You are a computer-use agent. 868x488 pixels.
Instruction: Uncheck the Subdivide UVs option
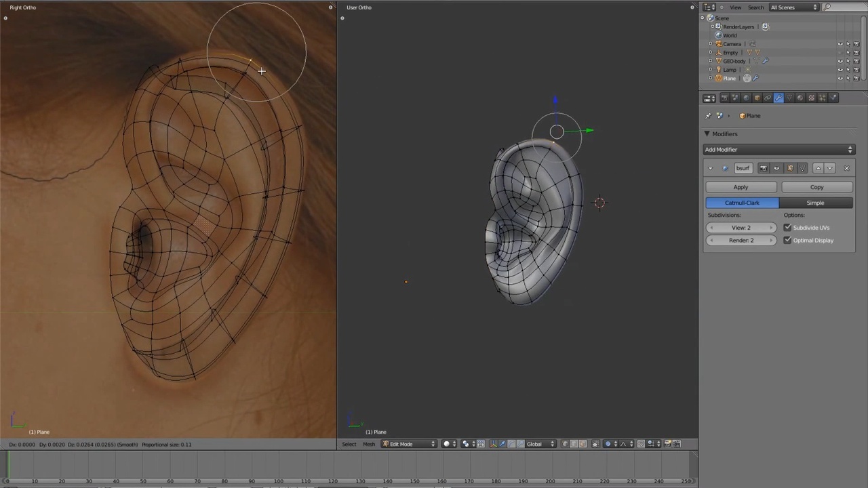[787, 228]
